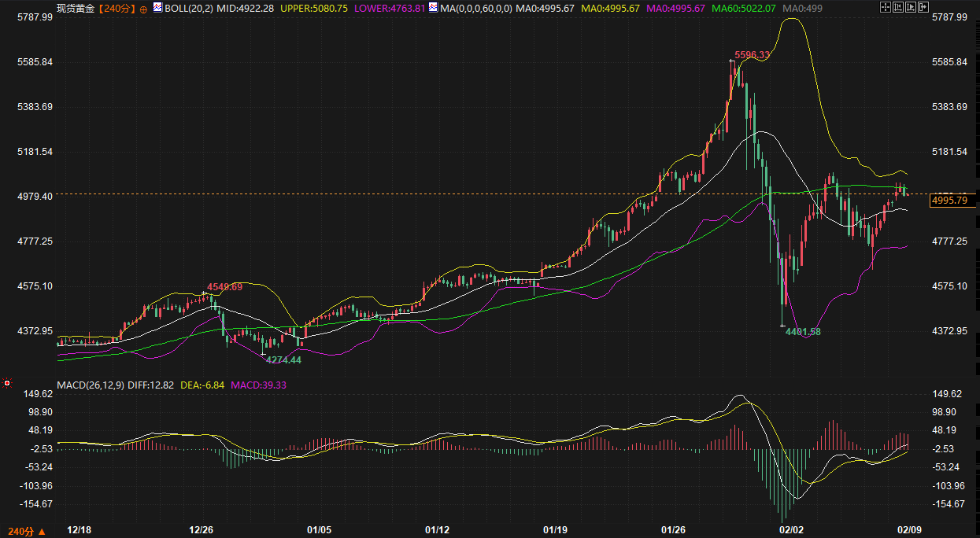Click the orange crosshair circle icon beside 240分
Image resolution: width=980 pixels, height=538 pixels.
click(144, 9)
